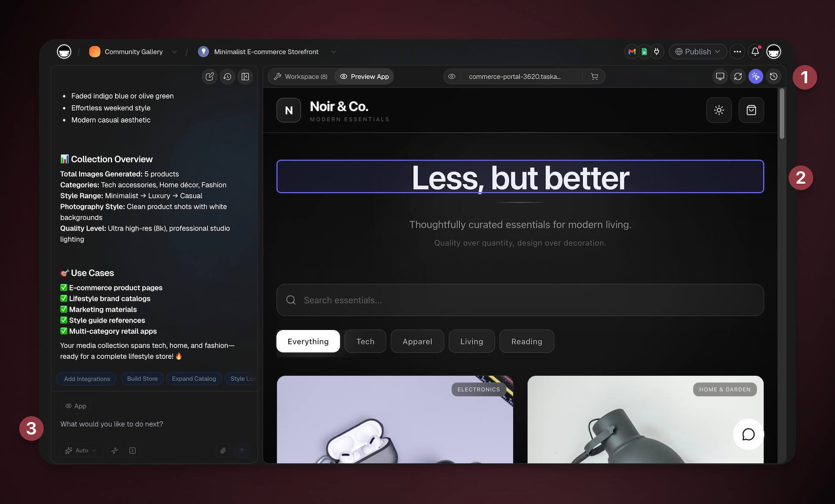Click the new chat compose icon

coord(210,77)
